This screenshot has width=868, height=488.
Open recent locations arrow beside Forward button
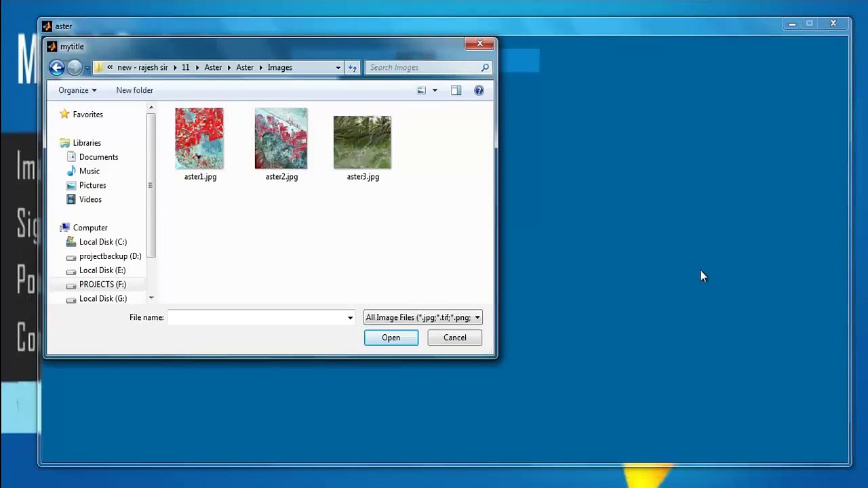tap(87, 68)
